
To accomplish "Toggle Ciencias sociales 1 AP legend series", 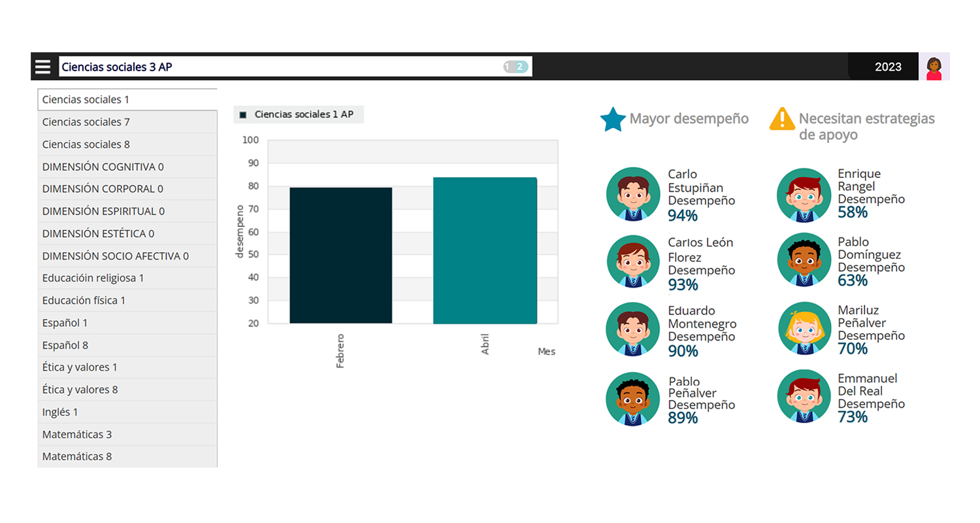I will pos(298,114).
